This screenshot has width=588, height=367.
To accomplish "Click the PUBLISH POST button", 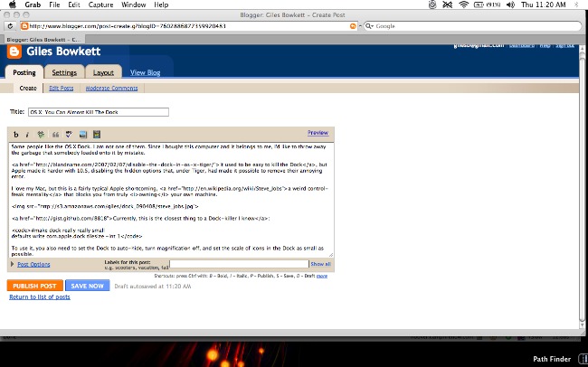I will (35, 286).
